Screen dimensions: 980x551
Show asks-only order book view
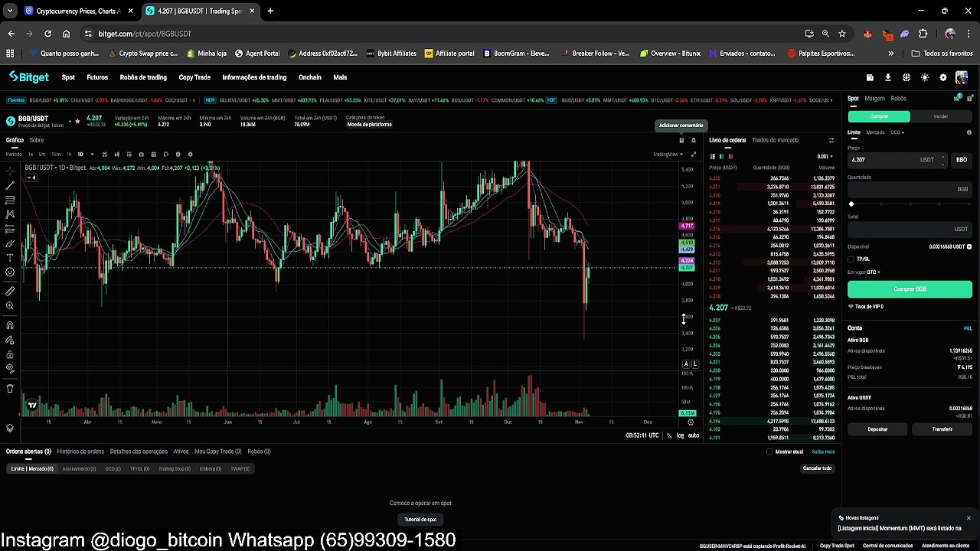coord(731,156)
